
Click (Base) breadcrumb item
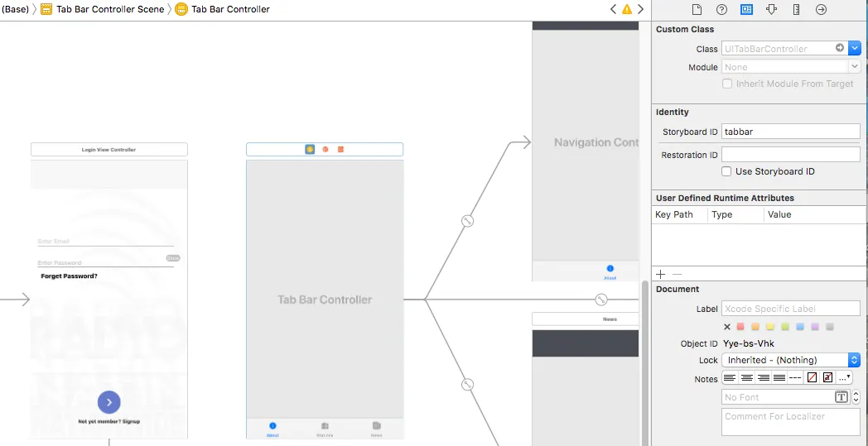(15, 9)
